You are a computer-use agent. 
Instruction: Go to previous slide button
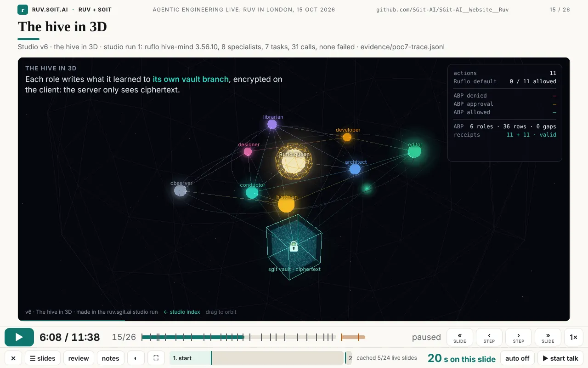460,337
